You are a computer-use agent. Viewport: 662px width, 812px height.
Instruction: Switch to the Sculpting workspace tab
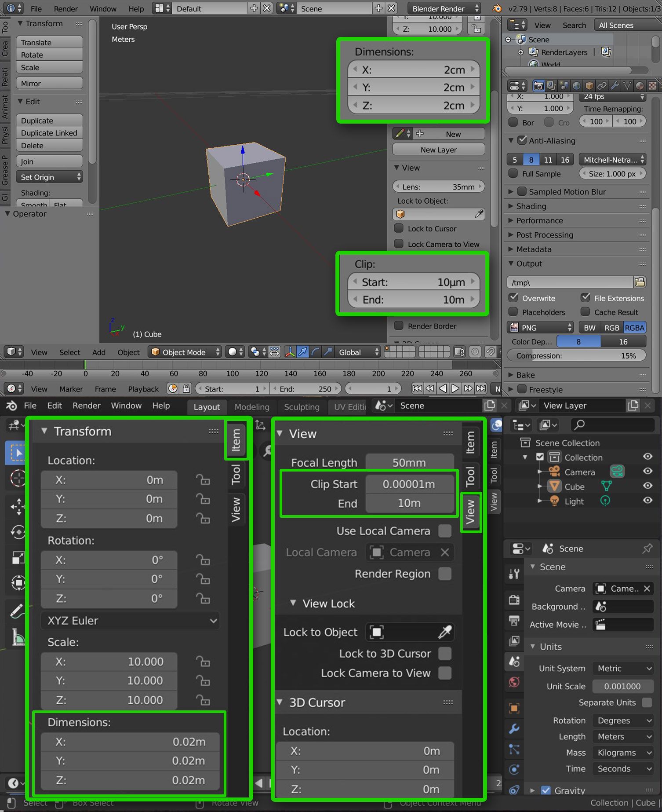click(302, 407)
